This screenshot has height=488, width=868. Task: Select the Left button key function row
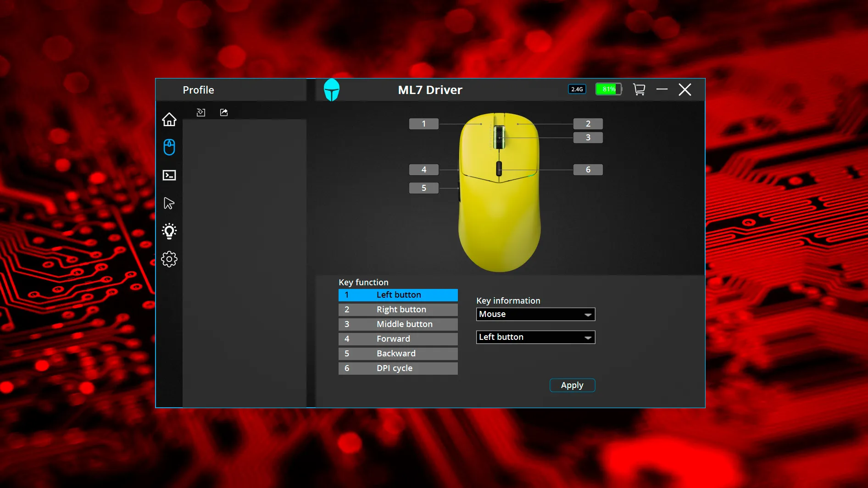click(398, 295)
